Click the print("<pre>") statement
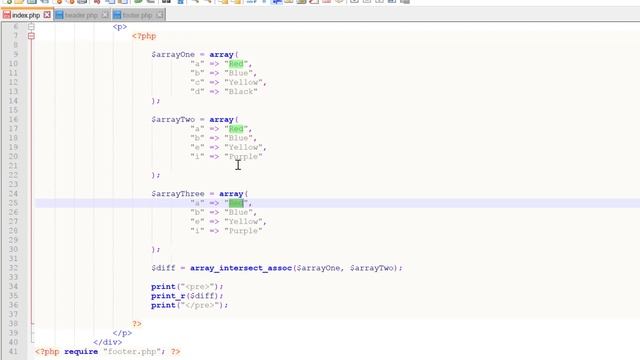The image size is (640, 360). (187, 287)
